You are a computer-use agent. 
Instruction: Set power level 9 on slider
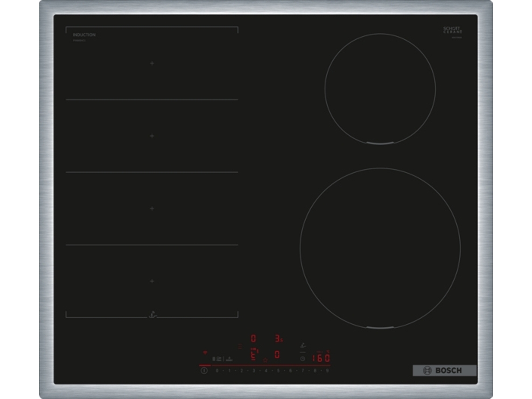tap(328, 371)
